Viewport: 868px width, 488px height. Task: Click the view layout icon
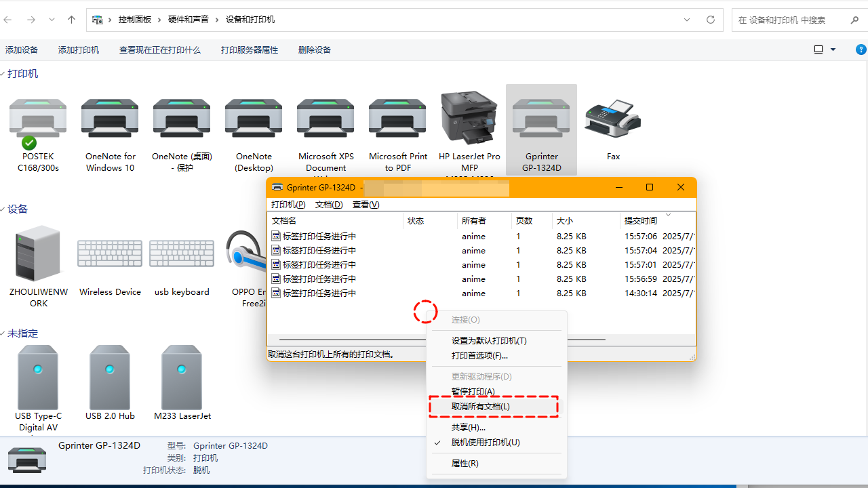818,49
